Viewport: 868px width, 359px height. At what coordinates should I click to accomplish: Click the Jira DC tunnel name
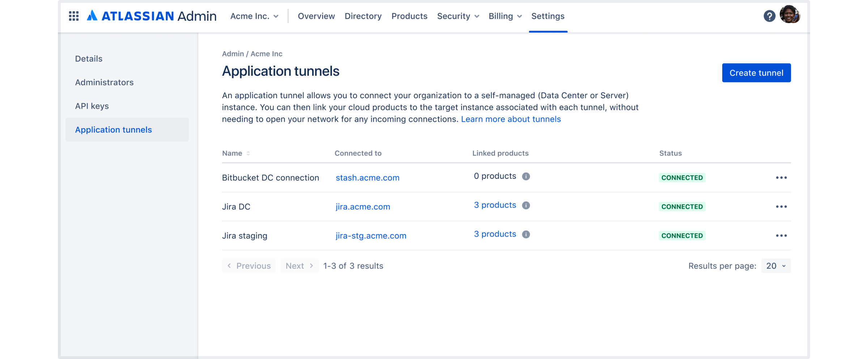(x=236, y=207)
